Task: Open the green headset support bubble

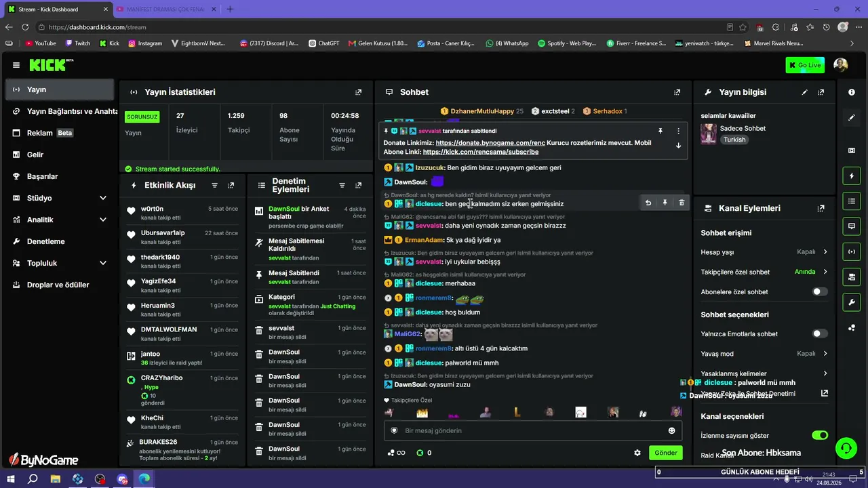Action: coord(846,447)
